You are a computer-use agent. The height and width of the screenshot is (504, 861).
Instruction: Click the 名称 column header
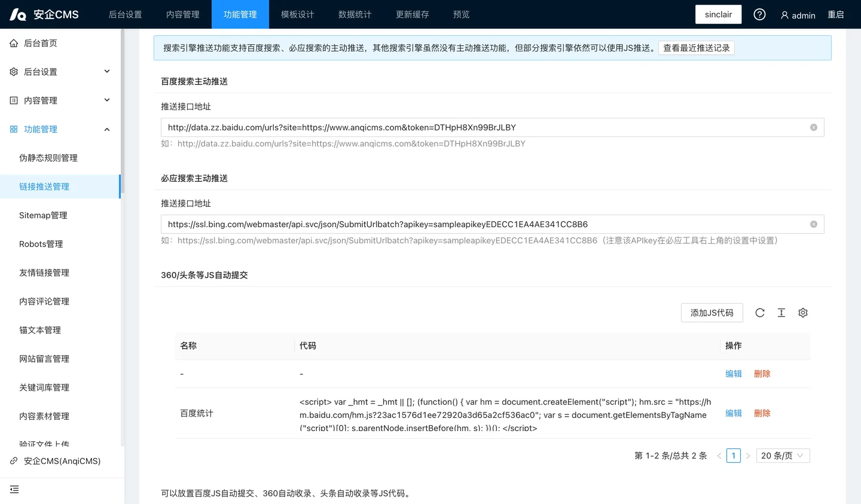pos(234,346)
